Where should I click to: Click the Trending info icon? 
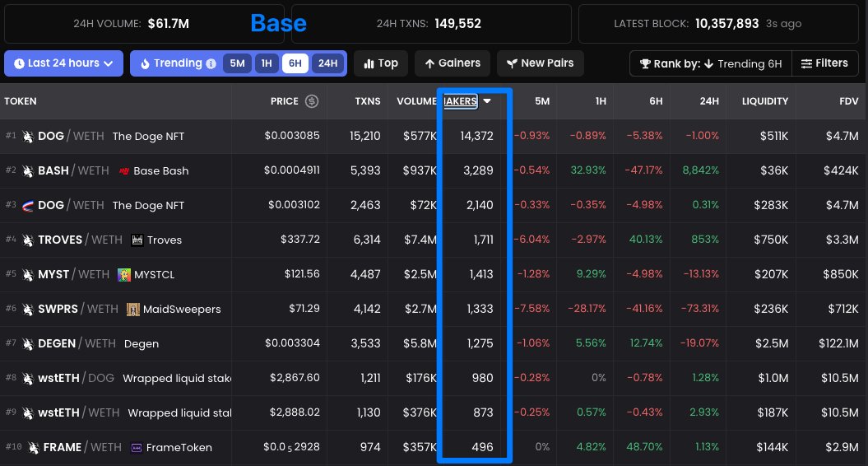[x=211, y=63]
